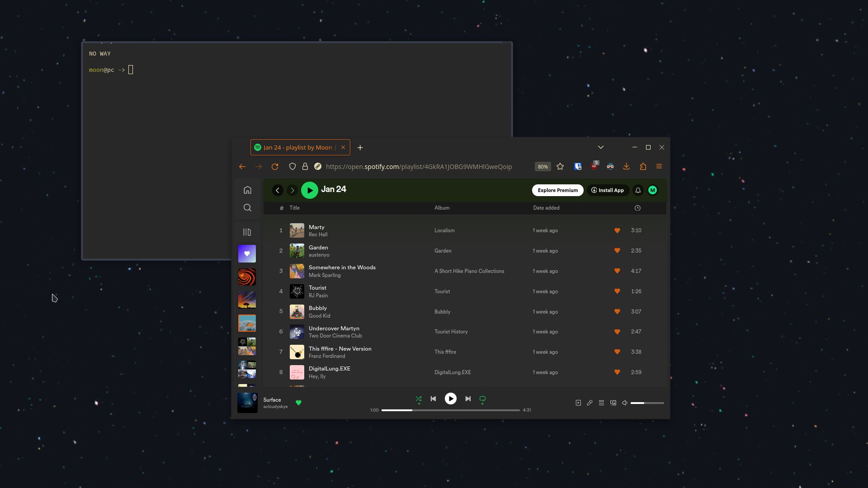Open the Queue icon
The height and width of the screenshot is (488, 868).
click(x=601, y=403)
